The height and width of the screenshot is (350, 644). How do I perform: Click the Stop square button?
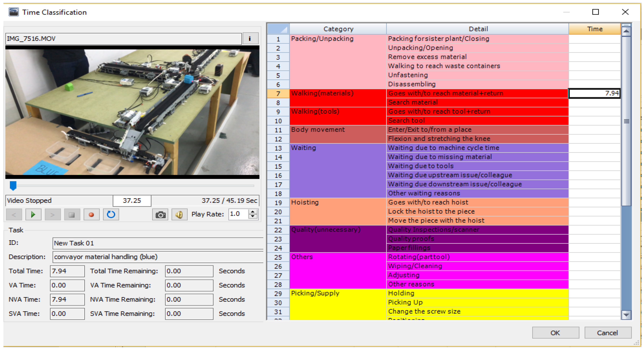click(72, 215)
